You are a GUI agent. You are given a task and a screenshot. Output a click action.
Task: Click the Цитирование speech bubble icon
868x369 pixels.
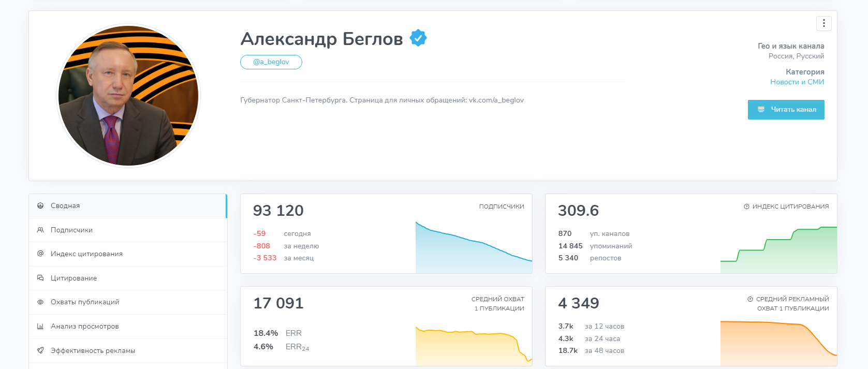40,278
